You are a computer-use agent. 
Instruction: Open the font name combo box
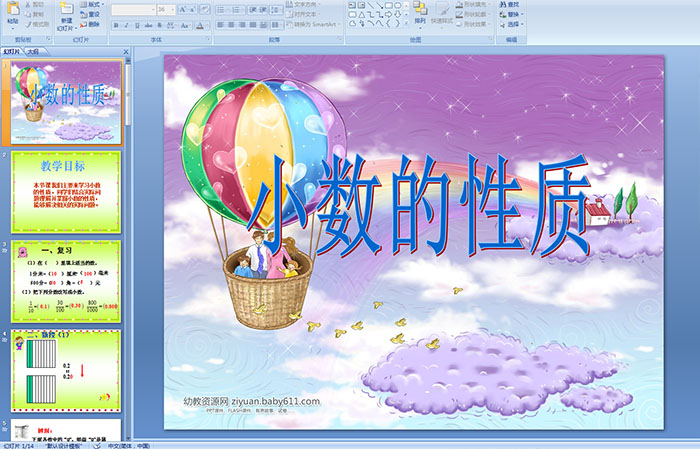point(133,10)
